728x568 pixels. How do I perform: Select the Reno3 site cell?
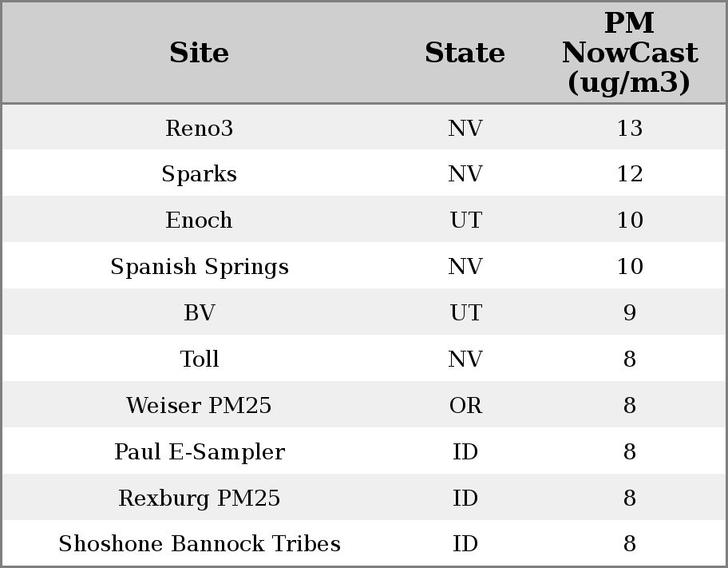click(x=200, y=128)
